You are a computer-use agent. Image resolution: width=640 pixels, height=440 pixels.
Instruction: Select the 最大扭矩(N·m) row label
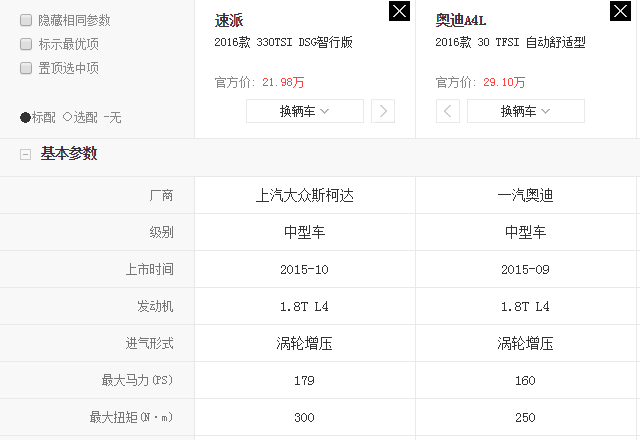(131, 417)
